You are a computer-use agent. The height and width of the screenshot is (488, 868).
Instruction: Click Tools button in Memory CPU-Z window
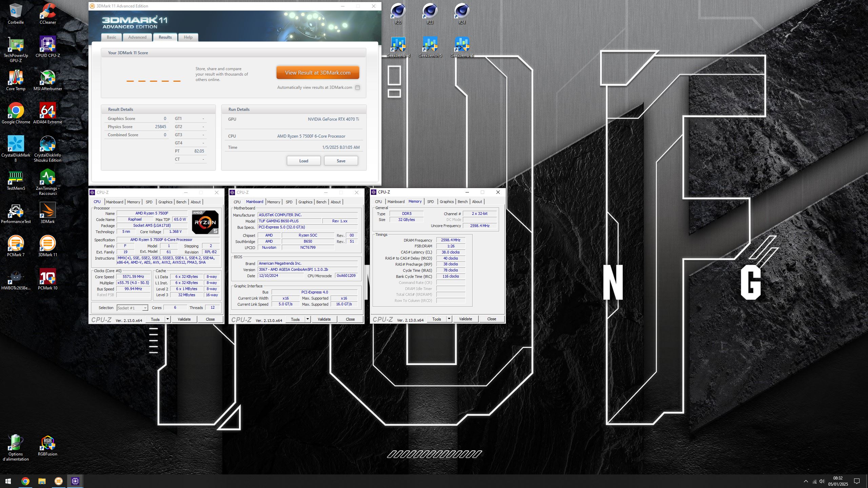[x=437, y=319]
